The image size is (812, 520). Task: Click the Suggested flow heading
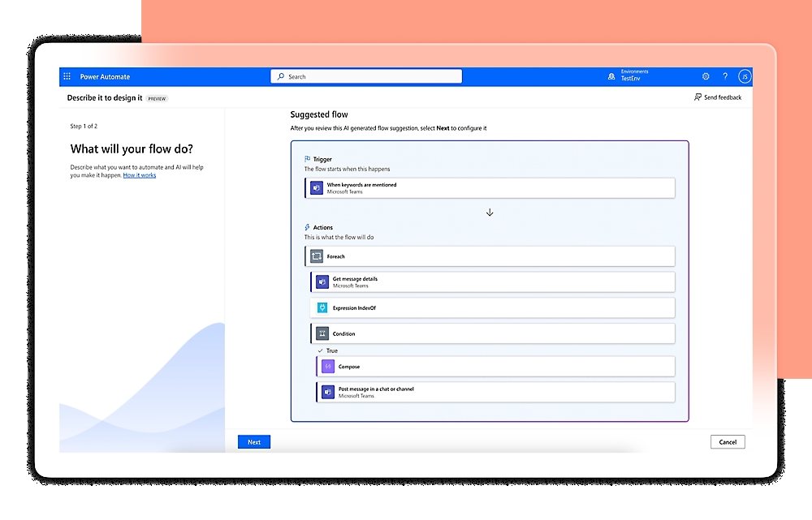[x=319, y=114]
